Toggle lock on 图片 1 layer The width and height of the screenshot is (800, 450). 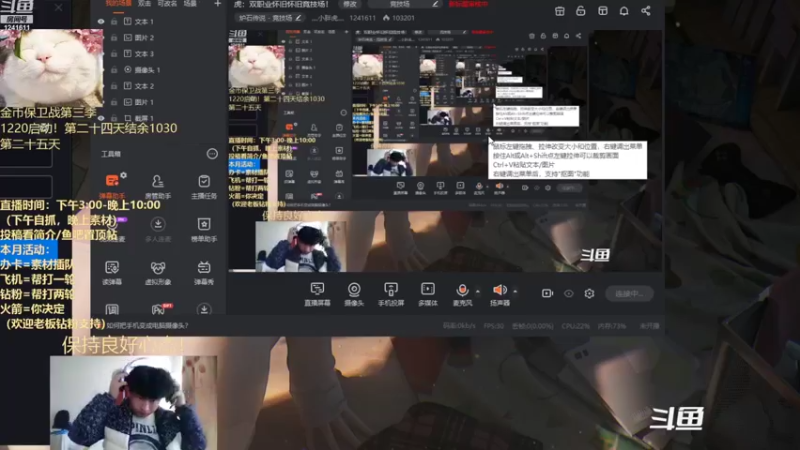click(x=114, y=102)
